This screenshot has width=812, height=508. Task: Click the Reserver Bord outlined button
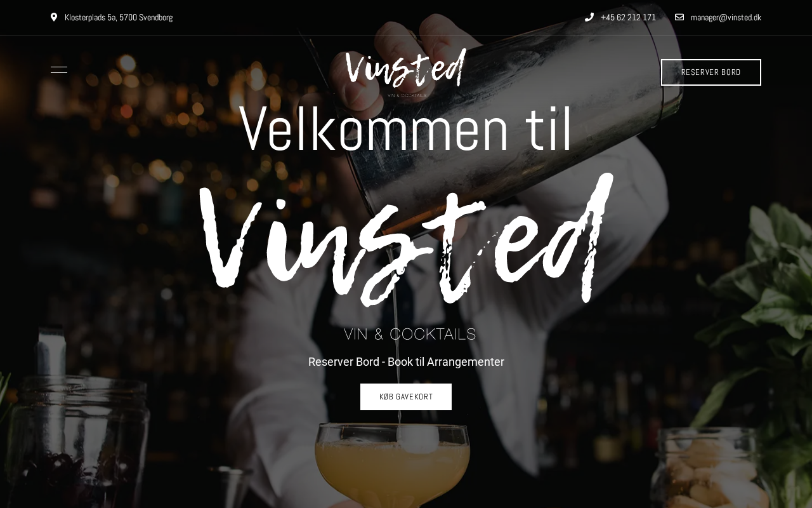pyautogui.click(x=711, y=72)
